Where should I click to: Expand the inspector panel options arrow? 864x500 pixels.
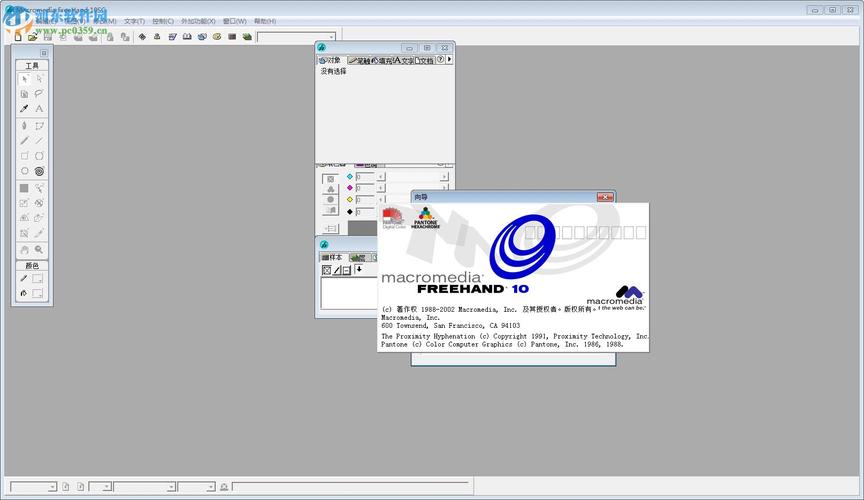click(450, 60)
